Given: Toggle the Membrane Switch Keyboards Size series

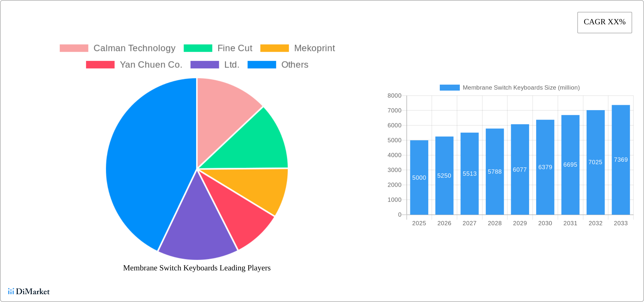Looking at the screenshot, I should coord(449,88).
